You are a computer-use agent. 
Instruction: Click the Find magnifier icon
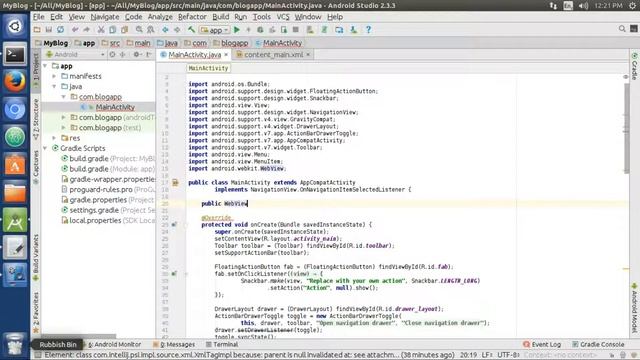(139, 29)
